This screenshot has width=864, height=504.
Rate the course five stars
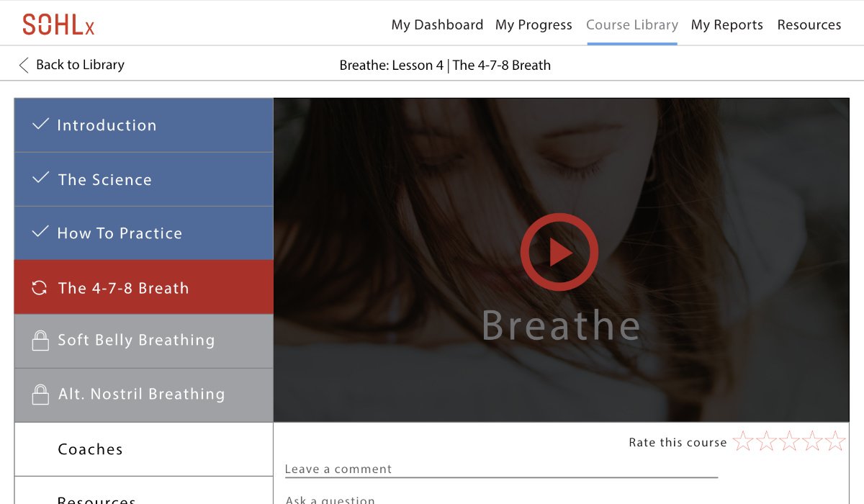pyautogui.click(x=835, y=441)
